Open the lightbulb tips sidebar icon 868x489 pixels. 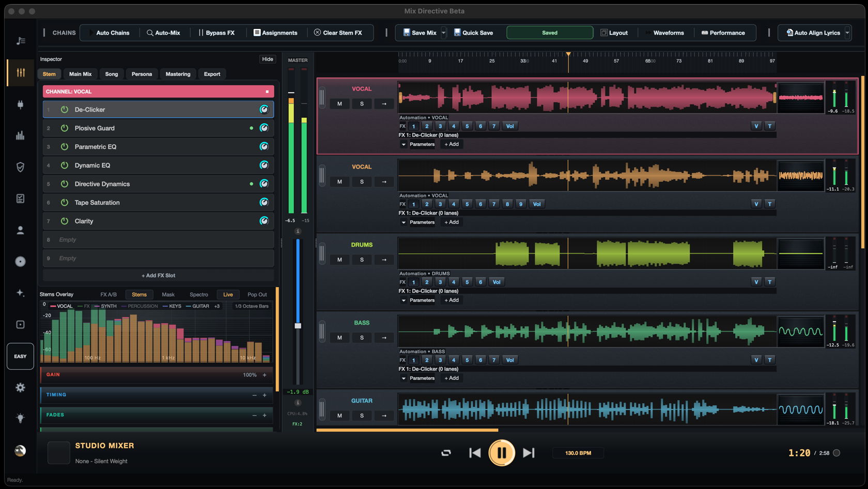click(x=21, y=418)
